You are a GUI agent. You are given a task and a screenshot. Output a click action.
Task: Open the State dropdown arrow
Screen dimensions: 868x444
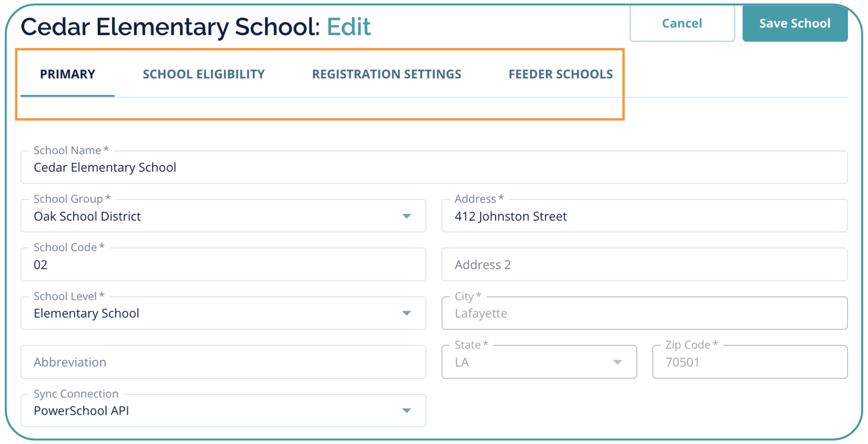click(617, 362)
